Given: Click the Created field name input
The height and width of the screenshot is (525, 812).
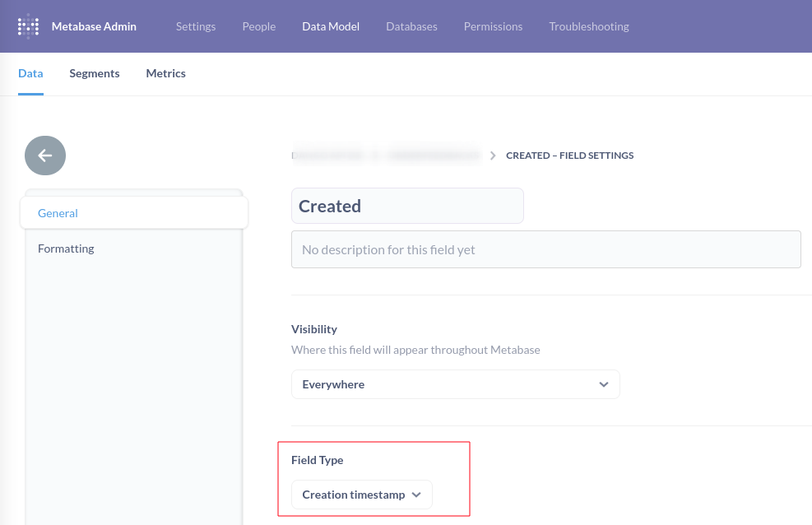Looking at the screenshot, I should [x=407, y=206].
